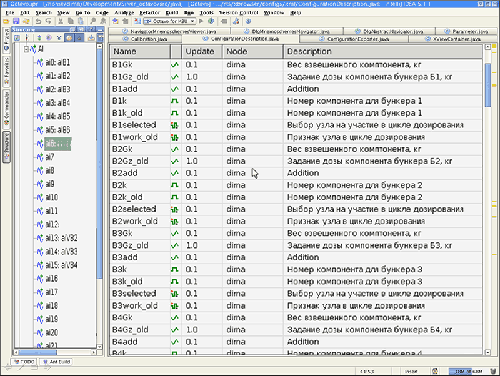
Task: Select tree item ai2: aiB3
Action: point(58,89)
